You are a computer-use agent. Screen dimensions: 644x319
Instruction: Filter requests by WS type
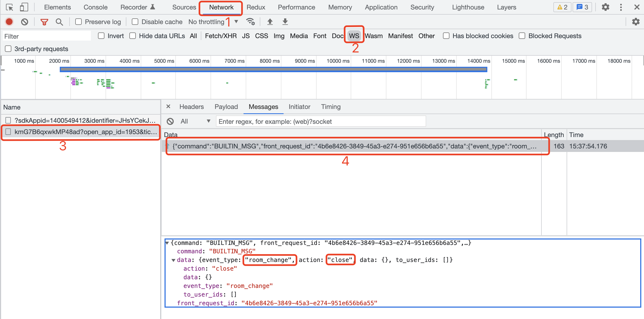tap(354, 36)
